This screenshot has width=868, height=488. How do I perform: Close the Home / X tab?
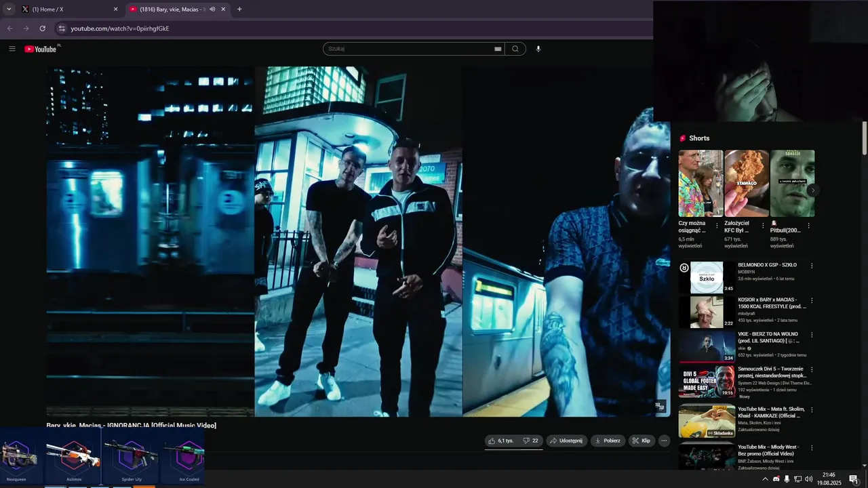115,9
